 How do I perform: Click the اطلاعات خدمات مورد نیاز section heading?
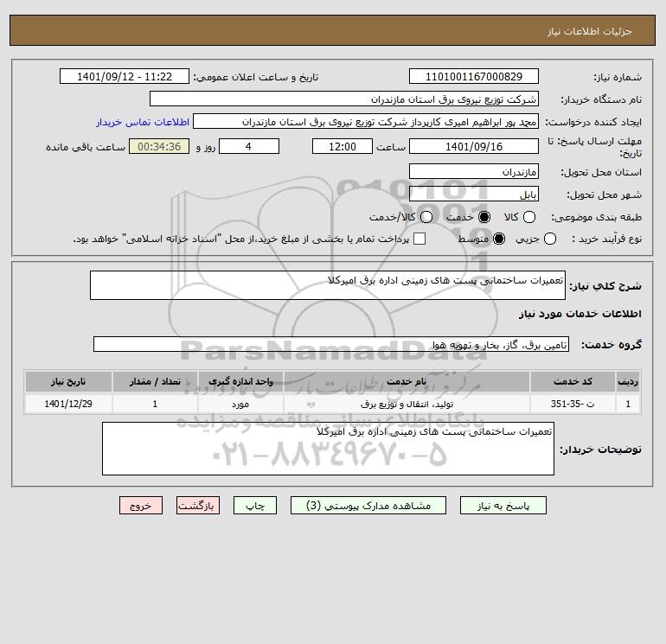pos(580,314)
